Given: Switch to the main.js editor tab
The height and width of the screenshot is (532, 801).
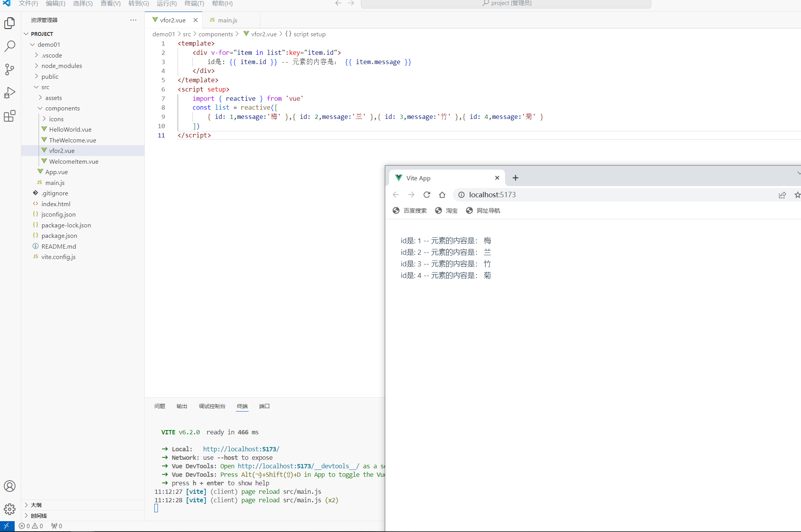Looking at the screenshot, I should [228, 20].
